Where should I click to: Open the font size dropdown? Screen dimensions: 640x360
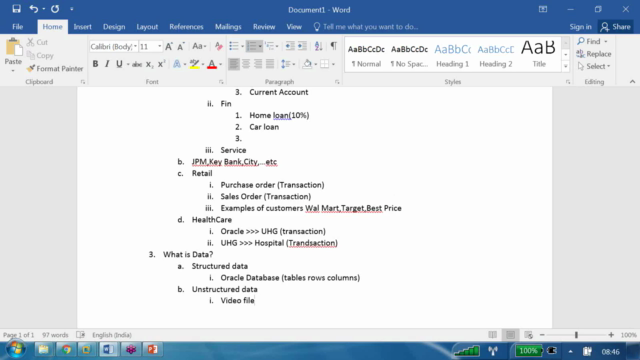[160, 47]
